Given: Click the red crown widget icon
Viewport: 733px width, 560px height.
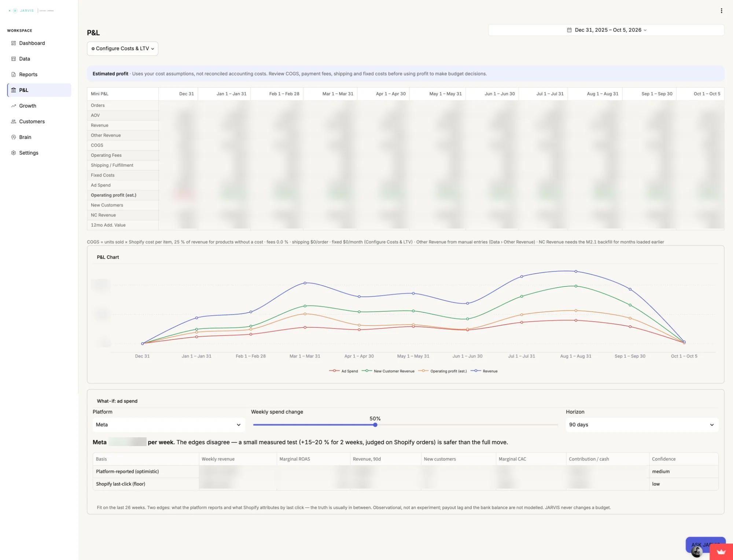Looking at the screenshot, I should click(x=721, y=552).
